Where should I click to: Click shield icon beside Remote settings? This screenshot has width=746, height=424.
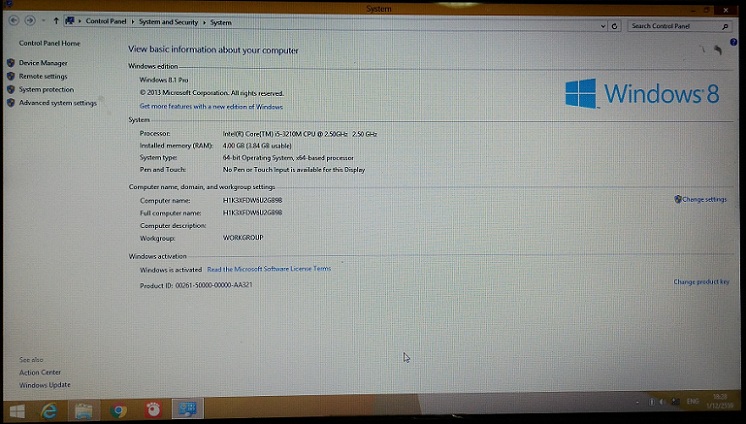point(11,76)
